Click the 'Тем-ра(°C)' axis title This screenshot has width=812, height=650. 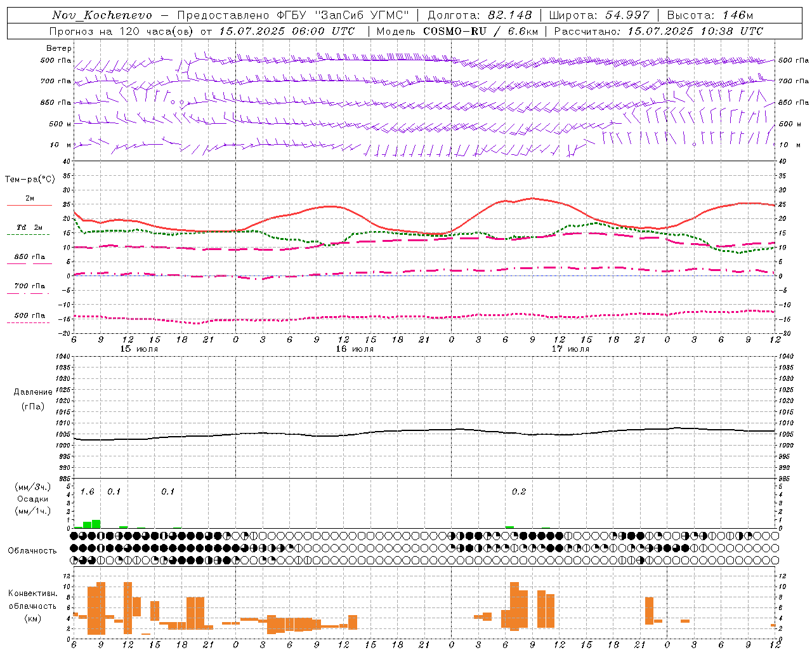(x=30, y=180)
